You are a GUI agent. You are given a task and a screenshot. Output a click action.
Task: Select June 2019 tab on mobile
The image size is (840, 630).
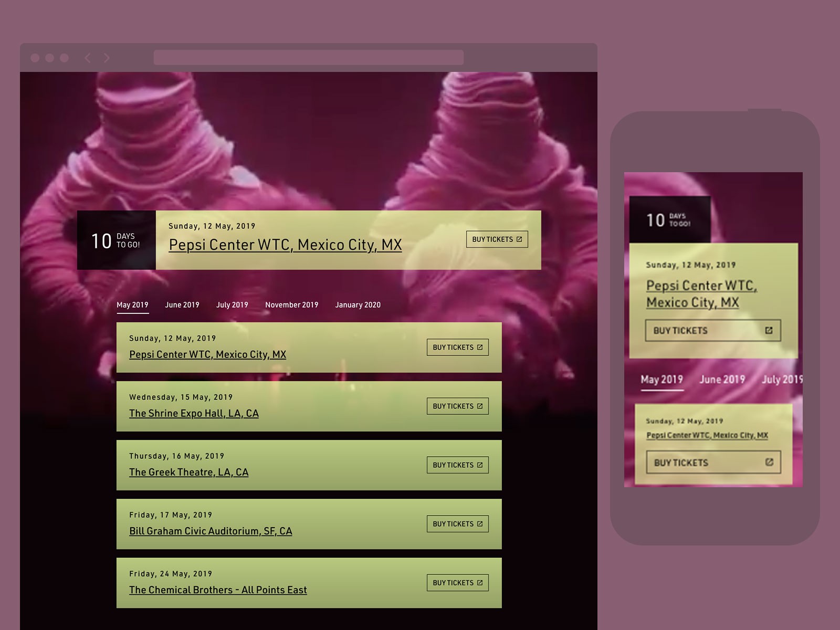[x=722, y=380]
